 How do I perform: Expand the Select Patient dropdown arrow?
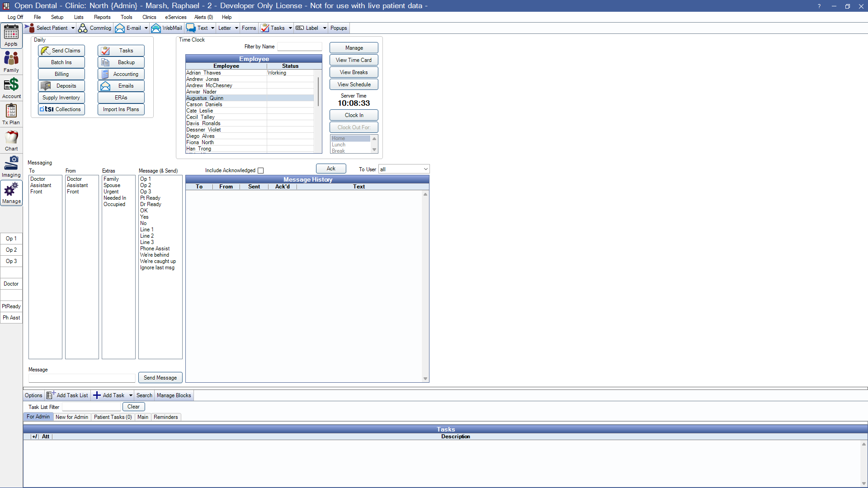tap(72, 28)
